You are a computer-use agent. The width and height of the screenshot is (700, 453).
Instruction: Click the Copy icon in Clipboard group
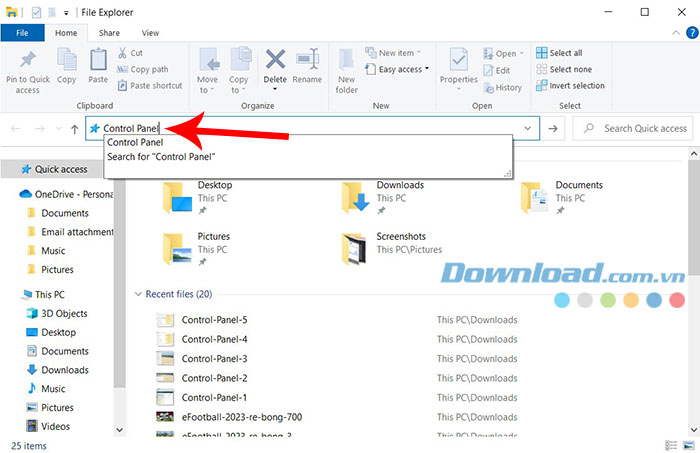pos(66,62)
